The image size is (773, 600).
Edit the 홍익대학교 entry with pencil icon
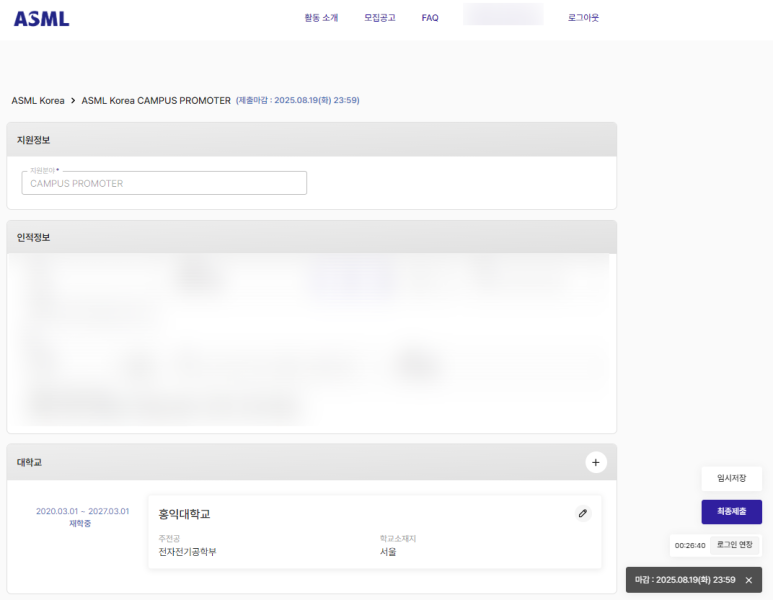(x=583, y=513)
